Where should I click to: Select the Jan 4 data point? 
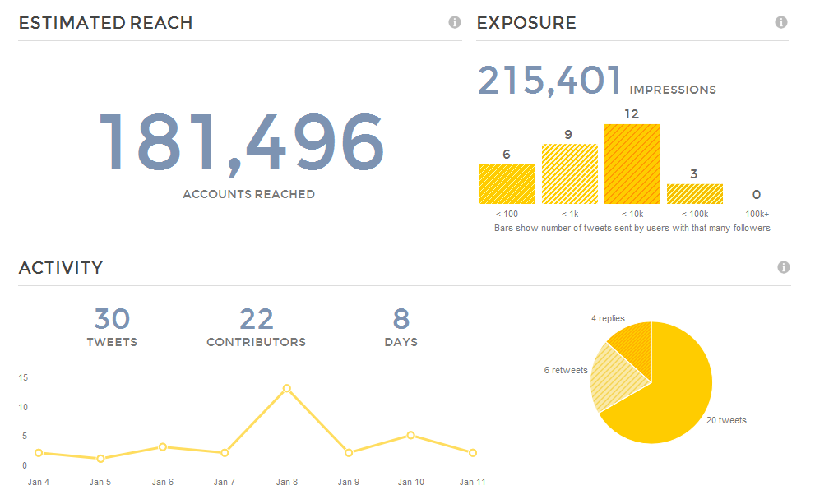coord(38,452)
